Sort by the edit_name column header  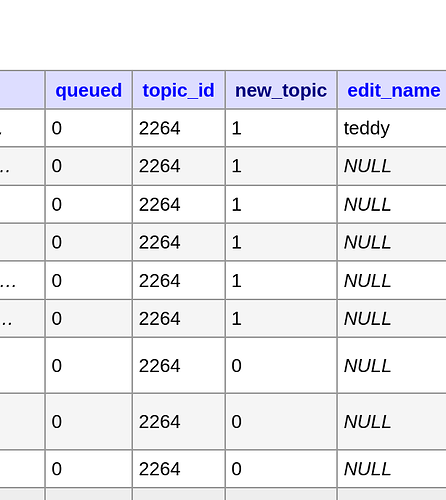[394, 91]
